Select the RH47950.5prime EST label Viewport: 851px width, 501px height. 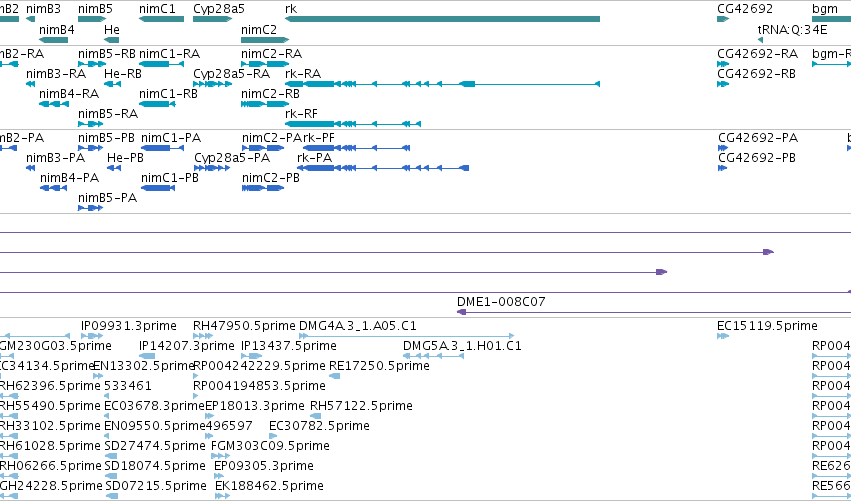pos(244,326)
